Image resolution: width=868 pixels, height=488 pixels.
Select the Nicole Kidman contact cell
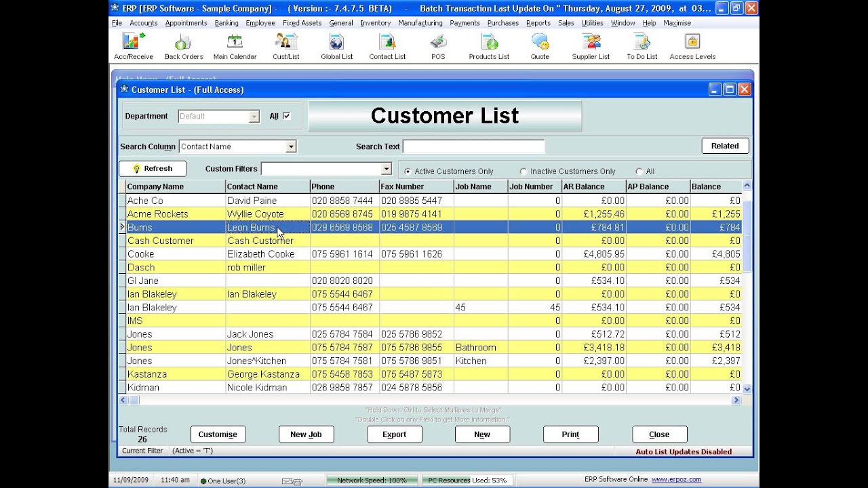tap(268, 388)
